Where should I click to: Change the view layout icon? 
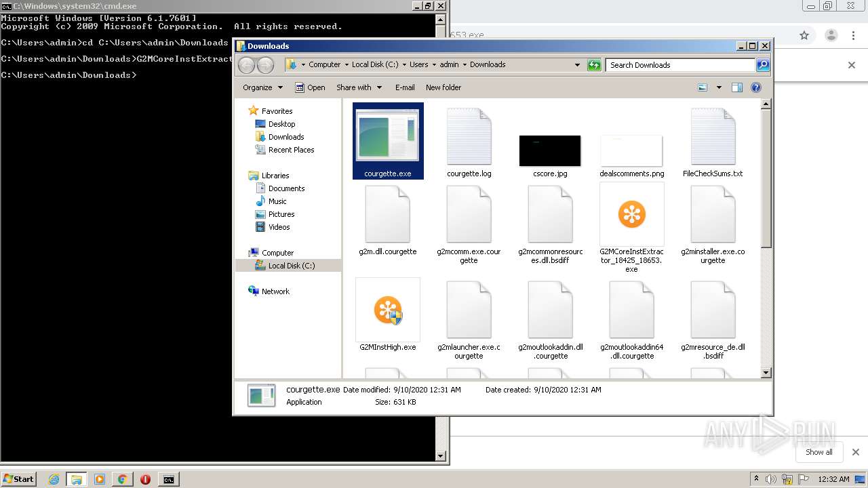click(703, 87)
